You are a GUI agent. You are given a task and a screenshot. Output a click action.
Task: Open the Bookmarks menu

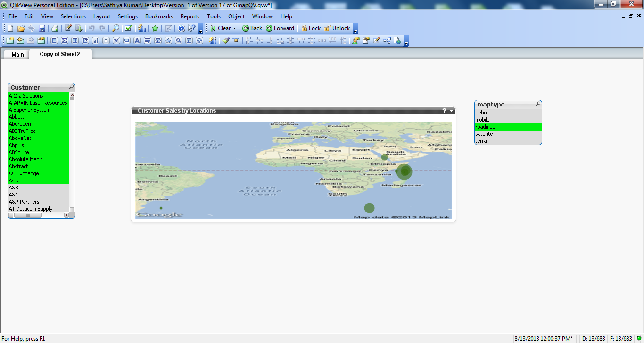pyautogui.click(x=159, y=16)
